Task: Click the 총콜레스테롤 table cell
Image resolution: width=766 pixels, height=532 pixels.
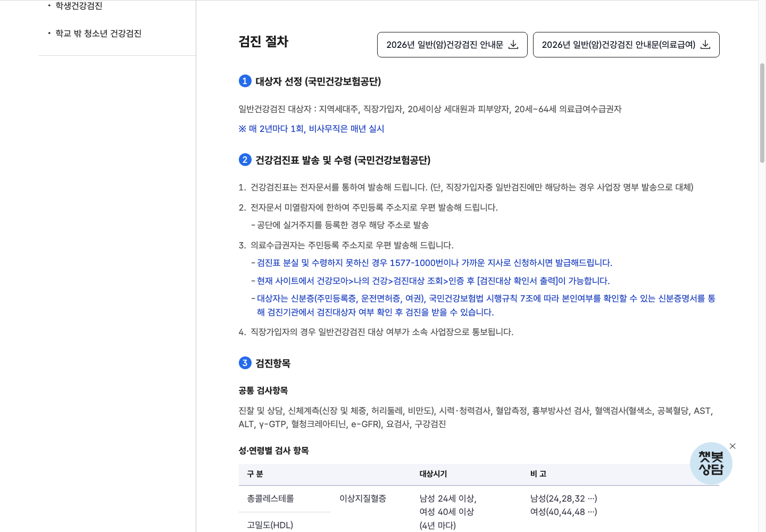Action: tap(270, 498)
